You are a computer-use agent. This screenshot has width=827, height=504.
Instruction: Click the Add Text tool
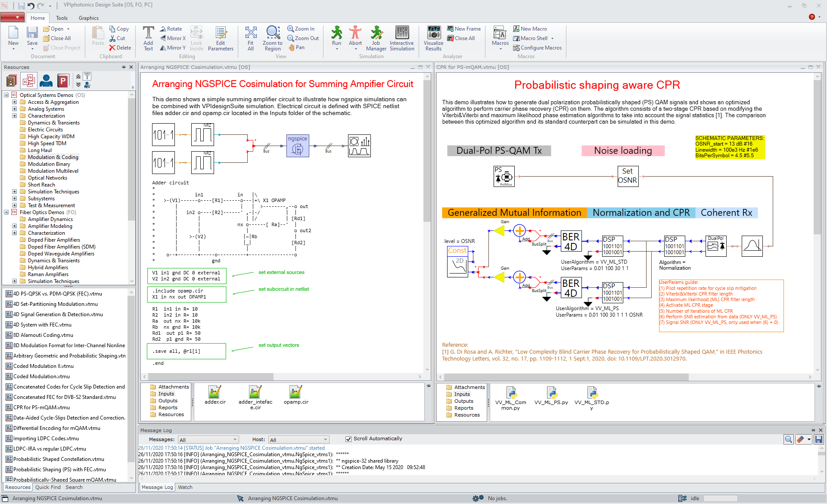[148, 38]
